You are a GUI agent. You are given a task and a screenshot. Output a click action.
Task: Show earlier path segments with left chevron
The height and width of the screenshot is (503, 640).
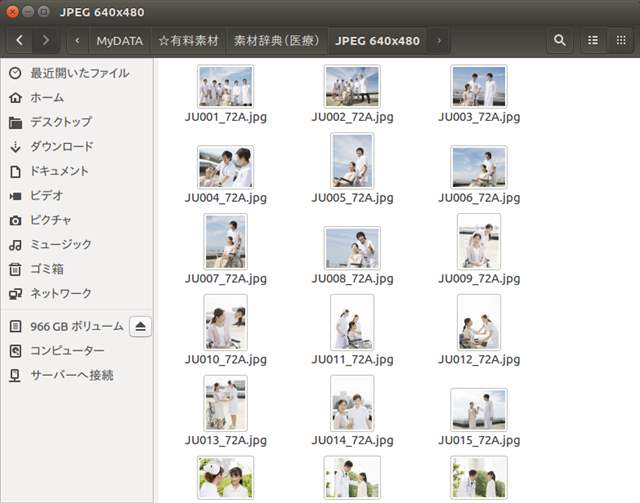(77, 40)
